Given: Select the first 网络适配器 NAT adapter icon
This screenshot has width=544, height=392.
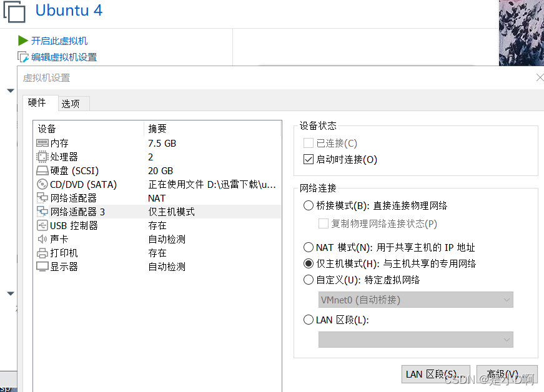Looking at the screenshot, I should coord(42,198).
